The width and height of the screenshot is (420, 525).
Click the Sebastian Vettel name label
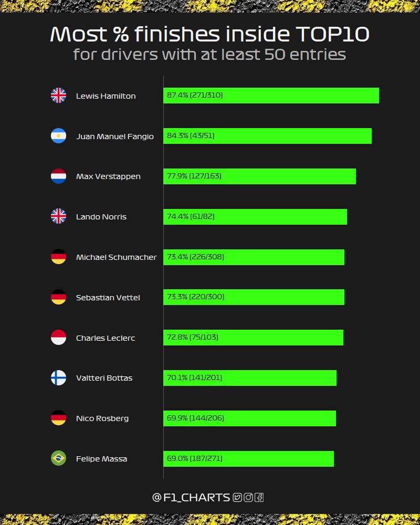click(x=108, y=298)
